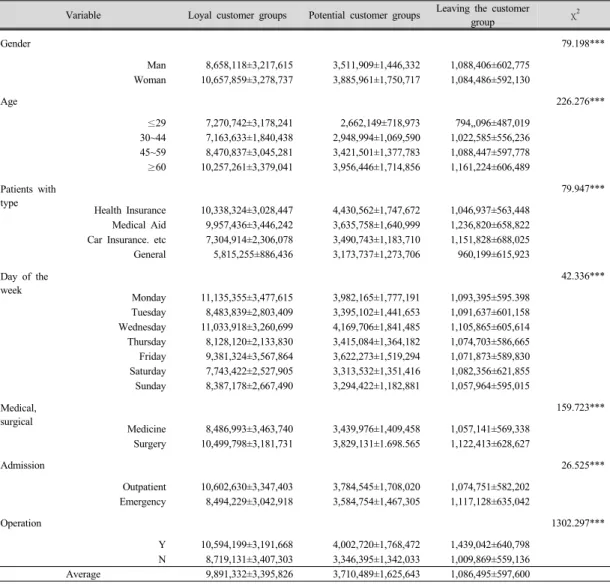Click the 'Variable' column header

point(83,15)
